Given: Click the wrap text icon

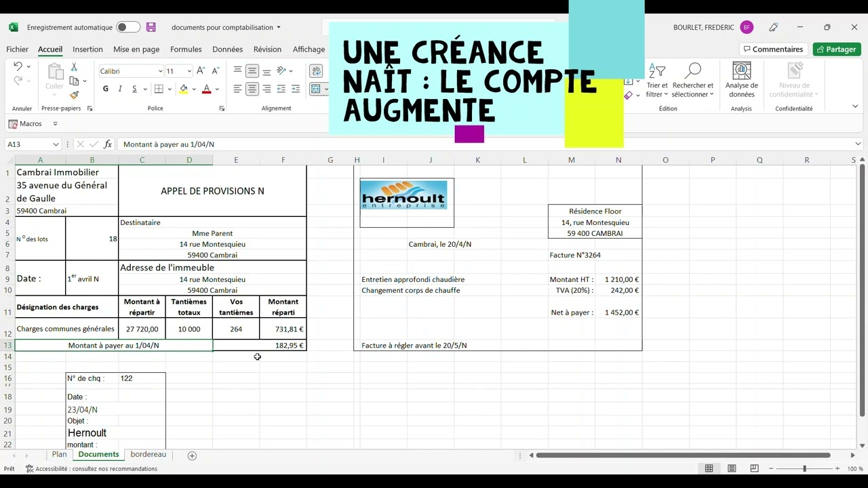Looking at the screenshot, I should 316,70.
